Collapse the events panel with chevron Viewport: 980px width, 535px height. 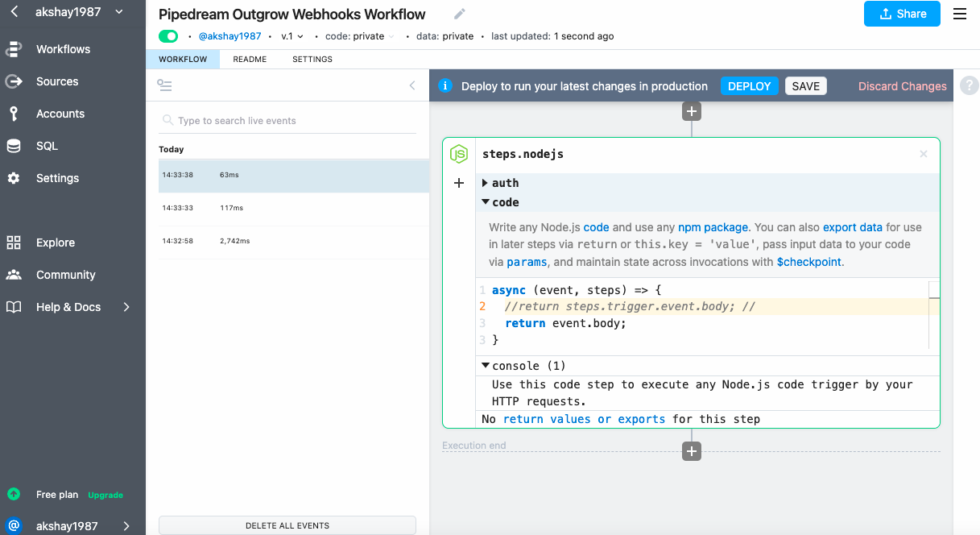pyautogui.click(x=412, y=85)
